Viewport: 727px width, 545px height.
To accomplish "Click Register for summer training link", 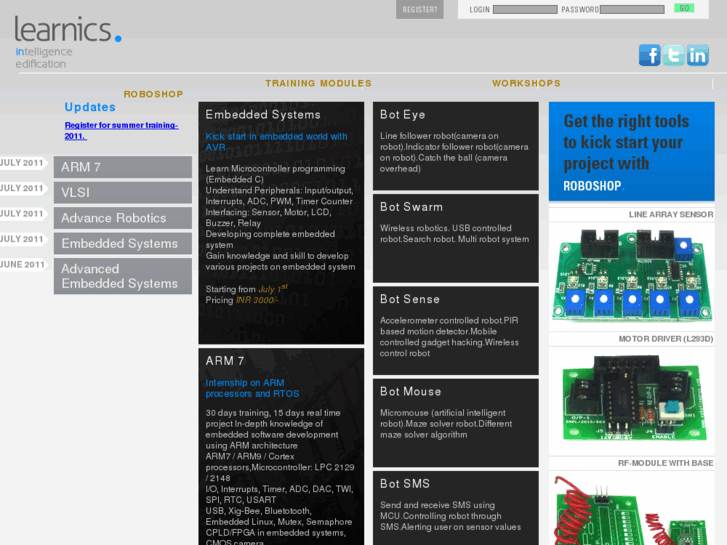I will click(x=121, y=130).
